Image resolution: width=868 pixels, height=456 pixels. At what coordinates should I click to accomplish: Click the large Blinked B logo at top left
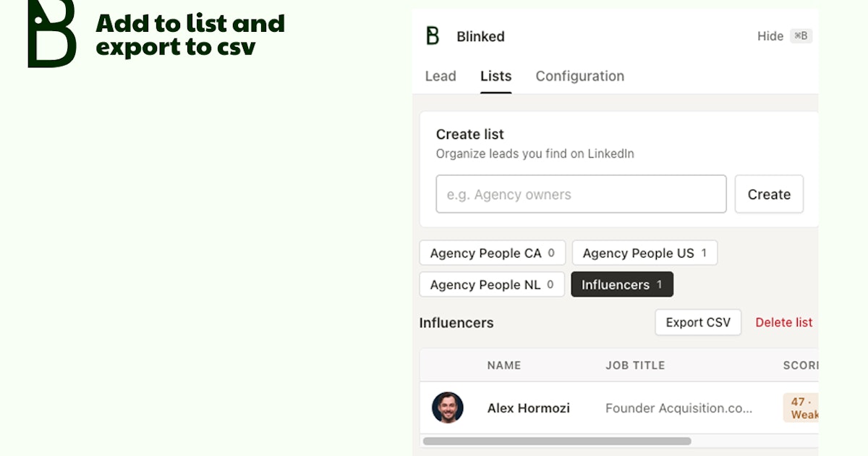51,33
